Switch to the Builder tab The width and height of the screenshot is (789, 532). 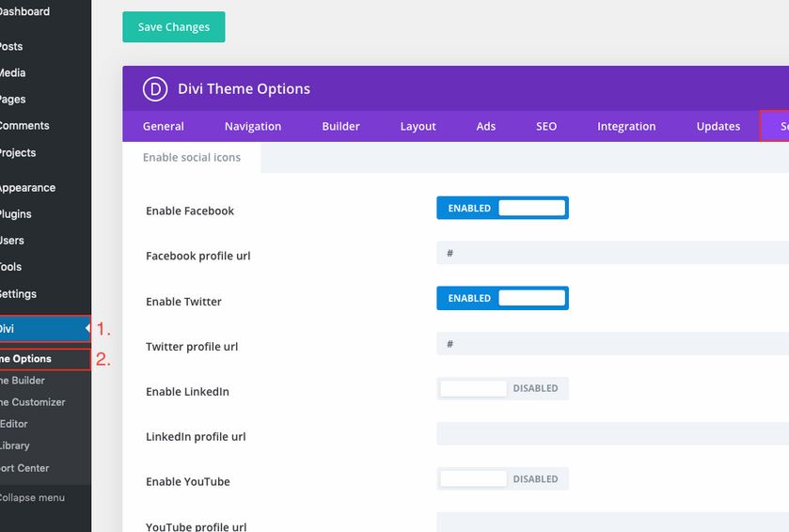point(340,126)
